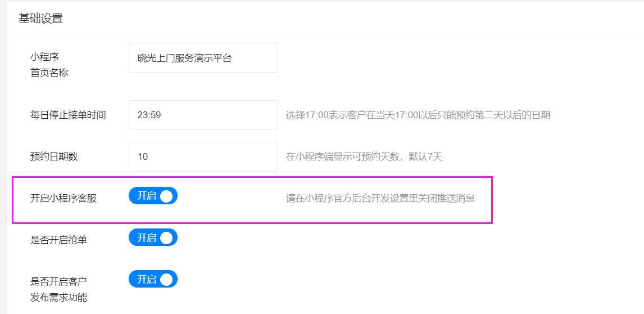The image size is (644, 314).
Task: Click the 开启小程序客服 label
Action: (x=64, y=198)
